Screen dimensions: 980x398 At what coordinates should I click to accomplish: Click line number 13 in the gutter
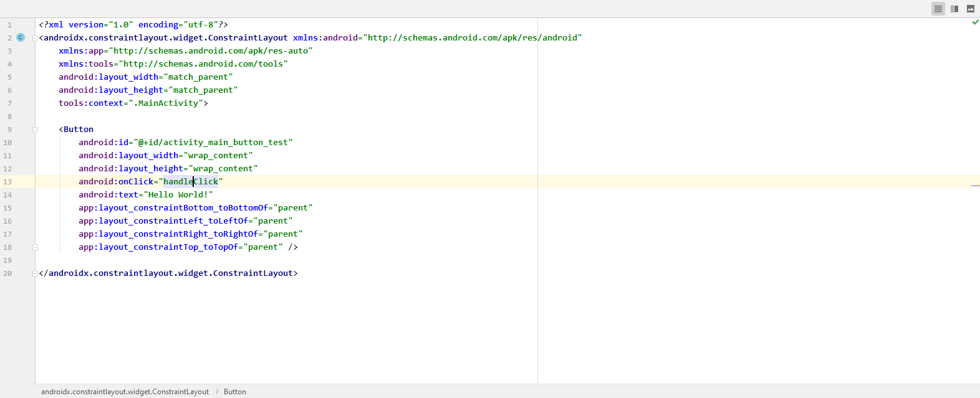(7, 182)
